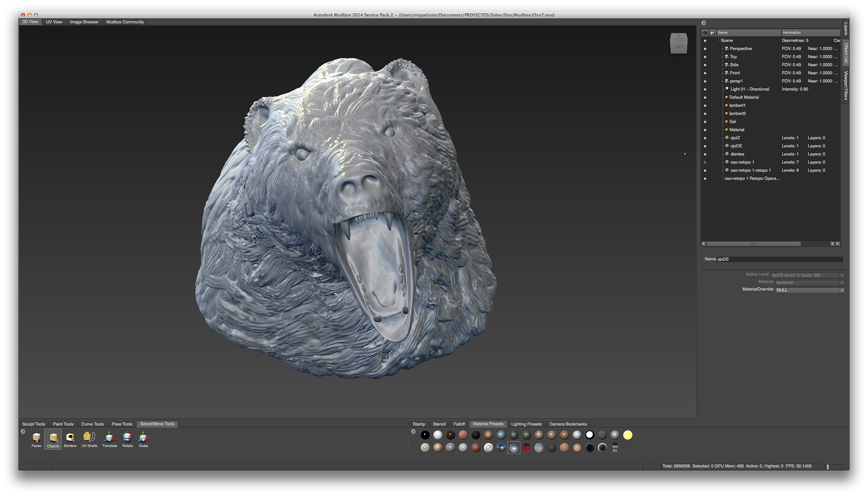Choose the Borders selection tool
The height and width of the screenshot is (496, 868).
(x=70, y=438)
